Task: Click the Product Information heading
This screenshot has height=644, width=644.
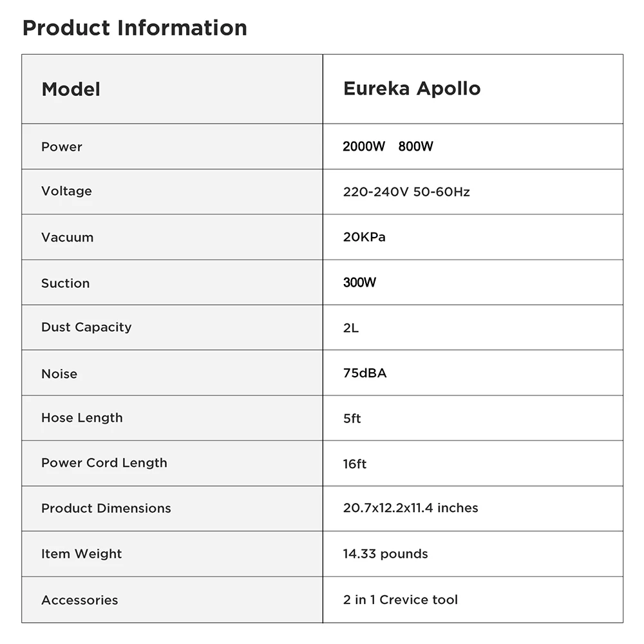Action: pos(135,28)
